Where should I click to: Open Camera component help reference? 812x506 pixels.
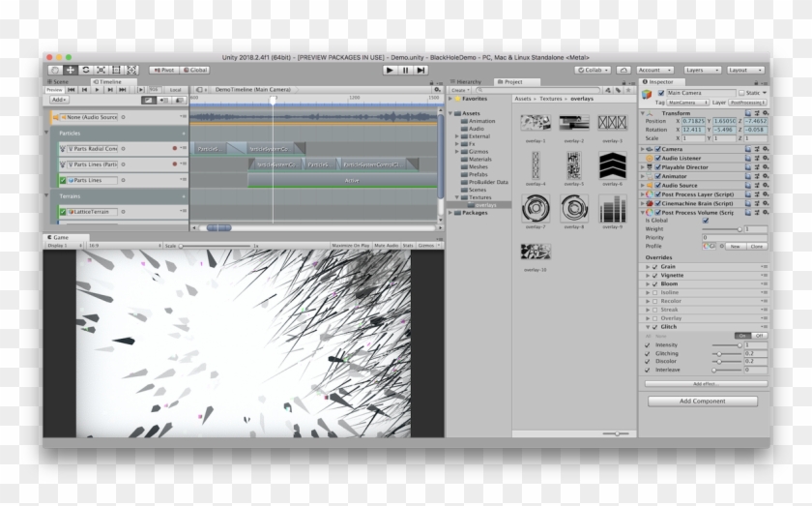click(748, 149)
